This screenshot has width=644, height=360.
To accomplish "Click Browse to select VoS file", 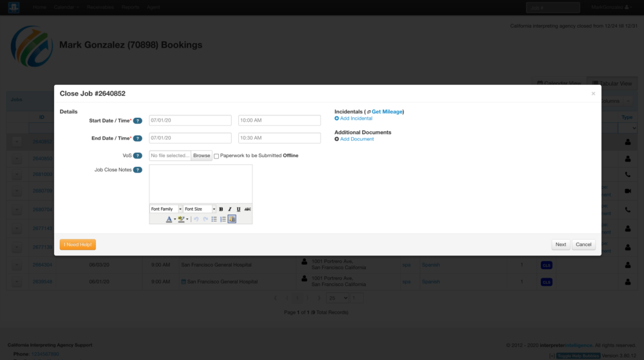I will click(202, 156).
